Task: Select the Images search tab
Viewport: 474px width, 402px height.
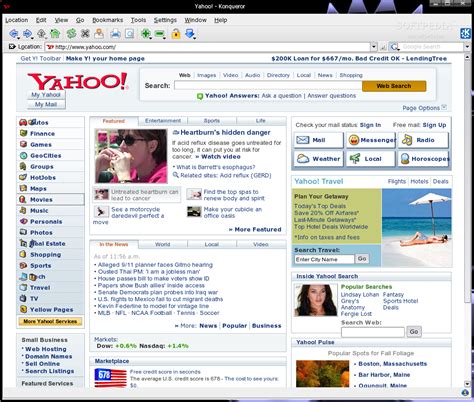Action: tap(207, 75)
